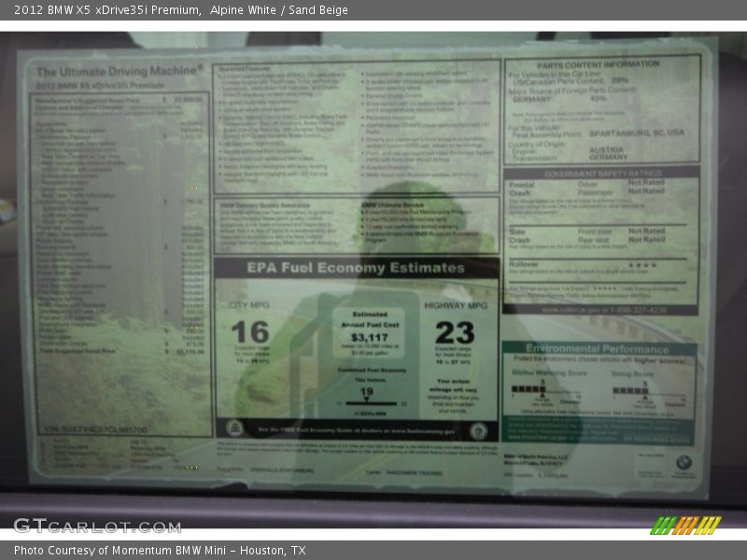747x560 pixels.
Task: Click the "Photo Courtesy of Momentum BMW Mini" caption
Action: (x=120, y=551)
